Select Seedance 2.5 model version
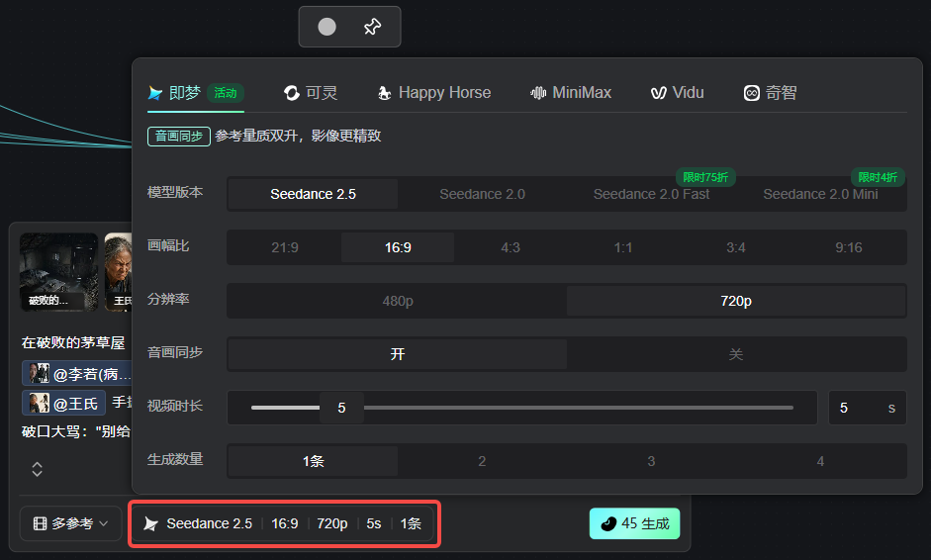 [313, 194]
